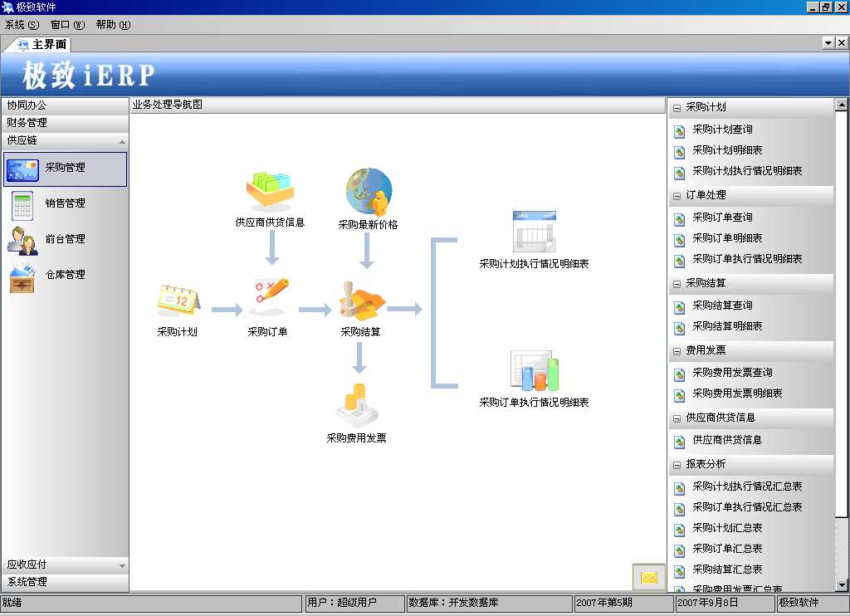Select the 采购管理 sidebar icon
850x616 pixels.
pos(22,169)
